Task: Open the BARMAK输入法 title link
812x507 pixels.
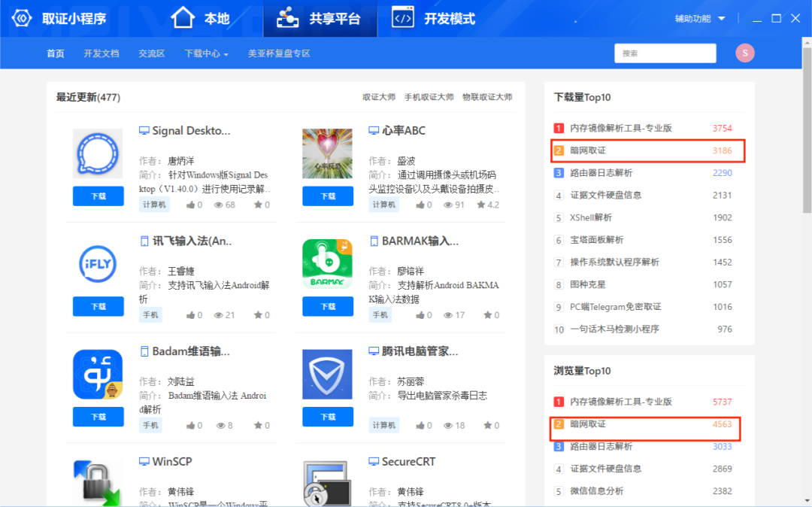Action: (420, 241)
